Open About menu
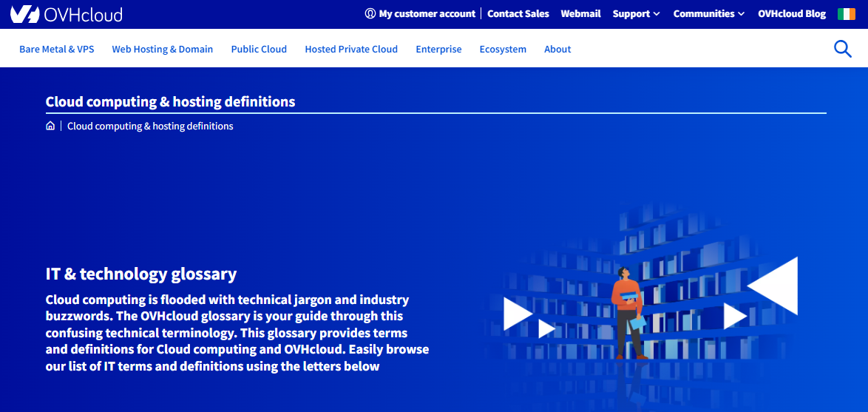 point(557,49)
